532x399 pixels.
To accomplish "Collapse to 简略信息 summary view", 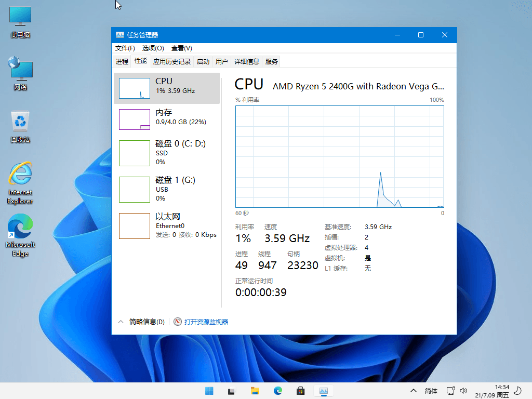I will [x=142, y=322].
